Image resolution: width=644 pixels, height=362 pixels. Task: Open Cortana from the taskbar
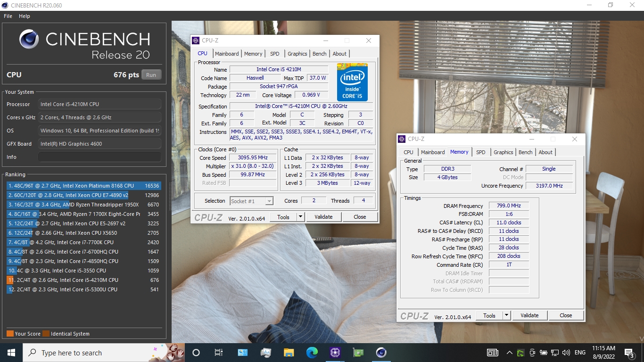pyautogui.click(x=196, y=353)
